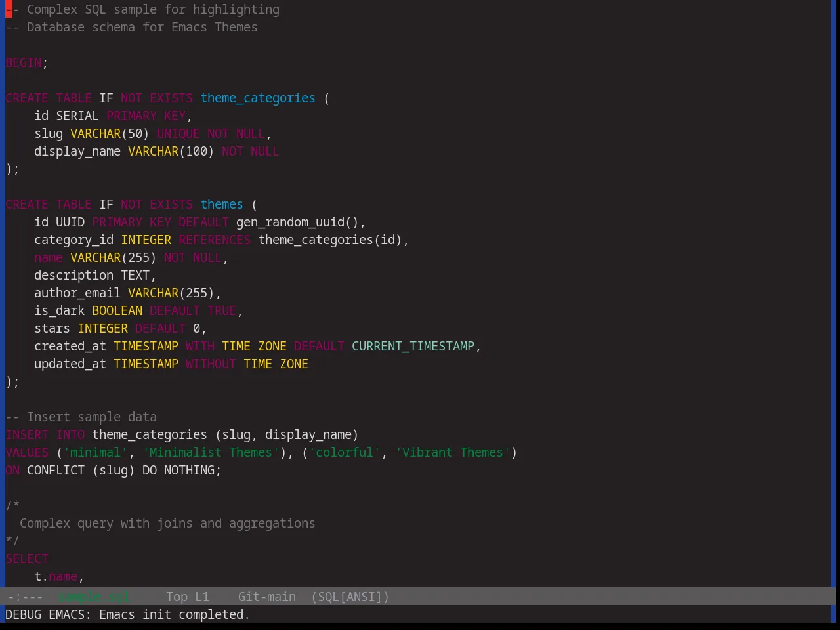Click theme_categories(id) reference
This screenshot has height=630, width=840.
click(330, 240)
